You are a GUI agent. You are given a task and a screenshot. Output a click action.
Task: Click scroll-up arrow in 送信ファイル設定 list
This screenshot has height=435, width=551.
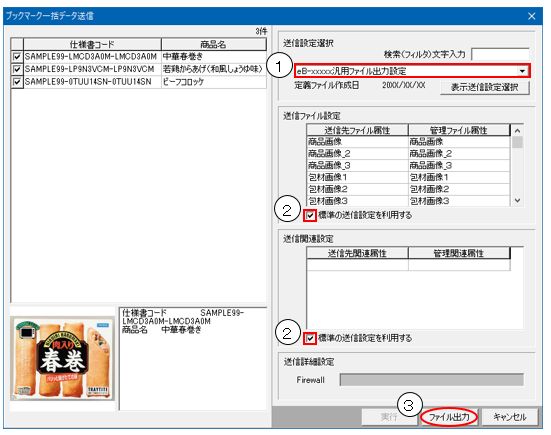pyautogui.click(x=517, y=131)
